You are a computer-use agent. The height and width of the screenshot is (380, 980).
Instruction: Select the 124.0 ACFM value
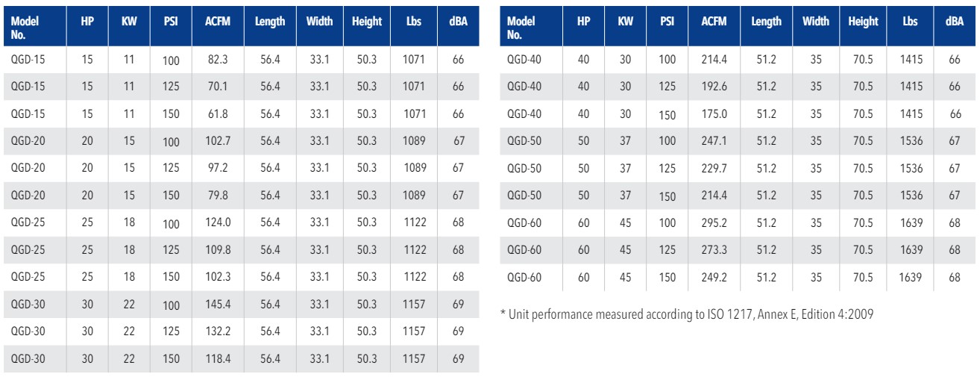pyautogui.click(x=217, y=196)
